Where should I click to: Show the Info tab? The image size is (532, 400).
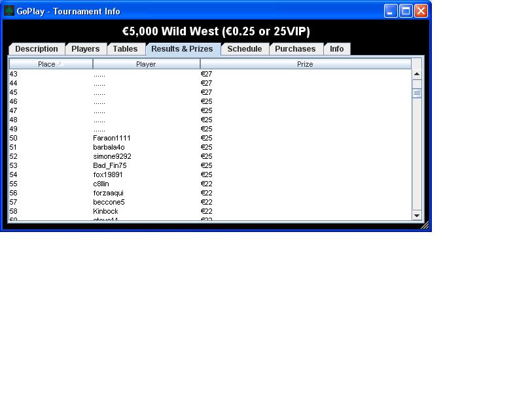coord(337,49)
